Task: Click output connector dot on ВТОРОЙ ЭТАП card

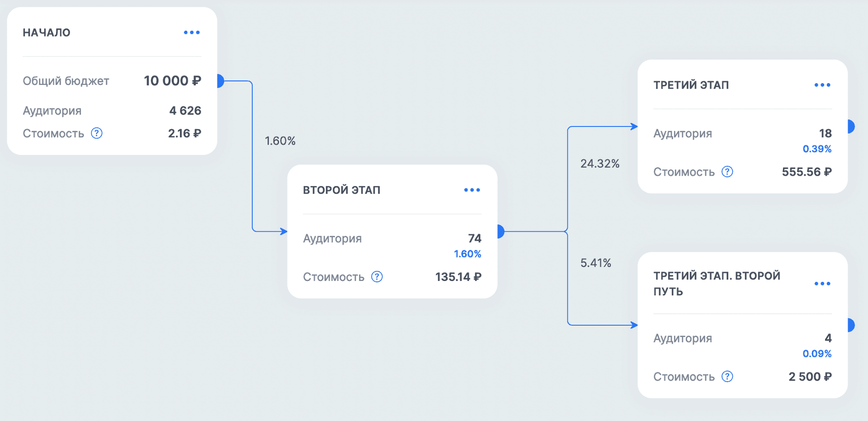Action: [x=500, y=231]
